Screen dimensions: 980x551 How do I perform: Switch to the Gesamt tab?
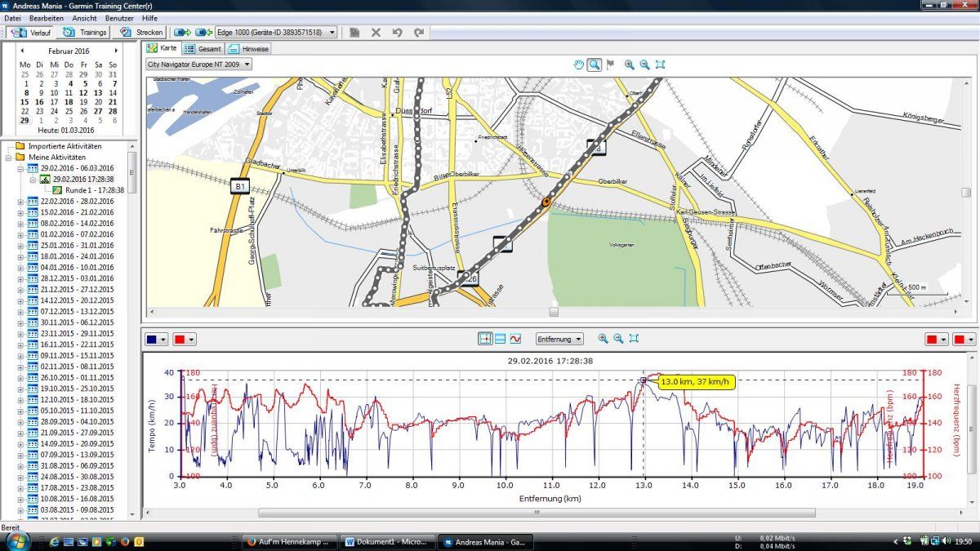203,49
